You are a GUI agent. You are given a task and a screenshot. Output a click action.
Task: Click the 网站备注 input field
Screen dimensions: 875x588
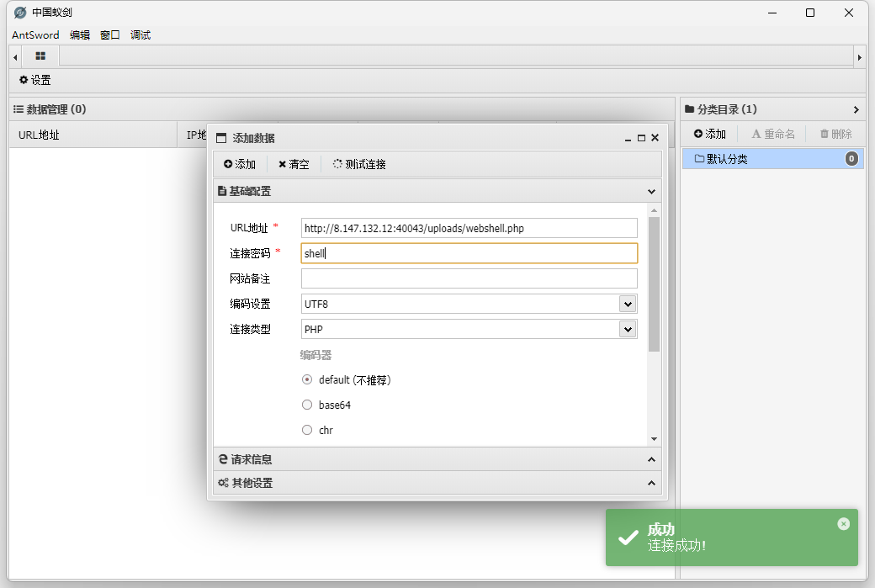pyautogui.click(x=469, y=278)
